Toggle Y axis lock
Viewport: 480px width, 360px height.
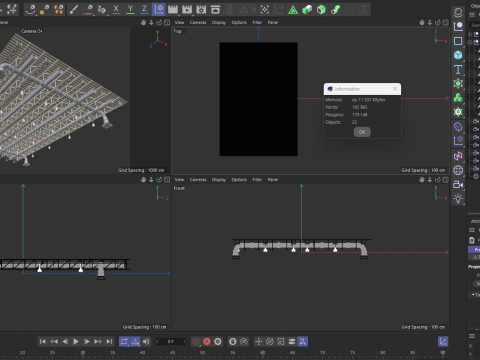tap(130, 9)
